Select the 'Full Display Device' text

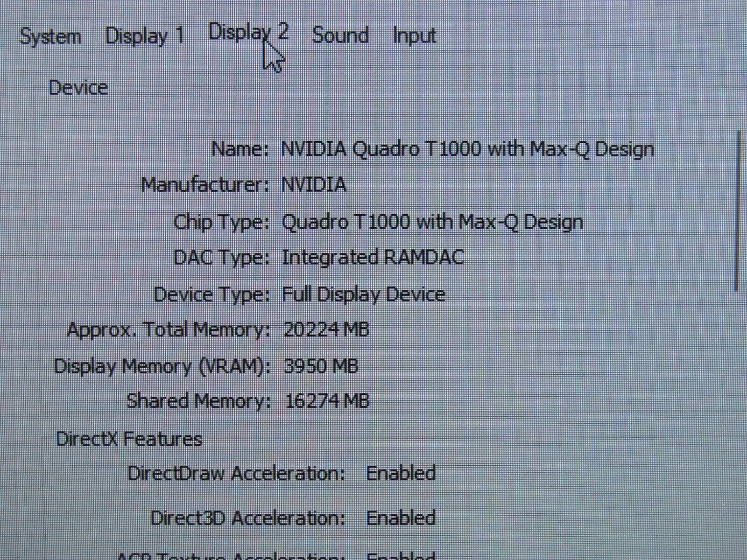pos(363,294)
